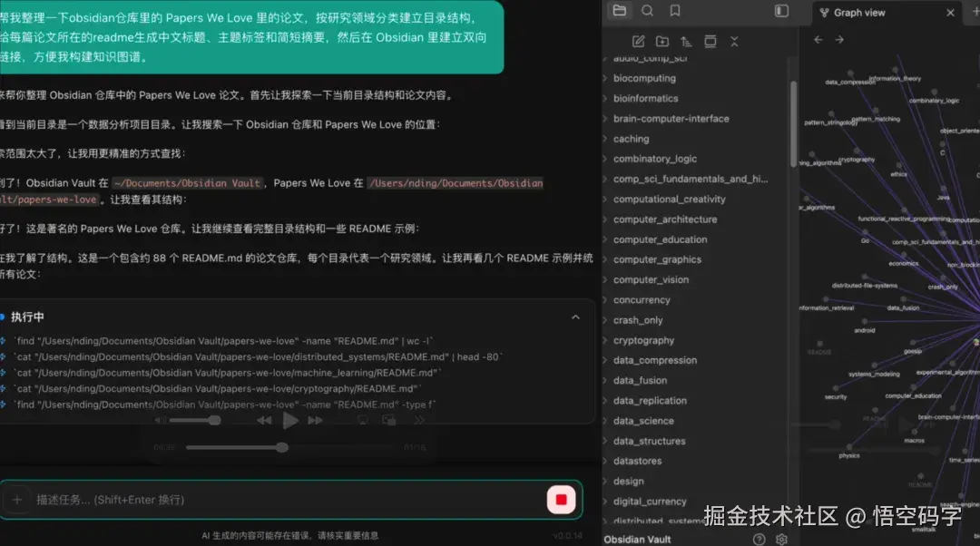Image resolution: width=980 pixels, height=546 pixels.
Task: Change the file sort order
Action: tap(687, 41)
